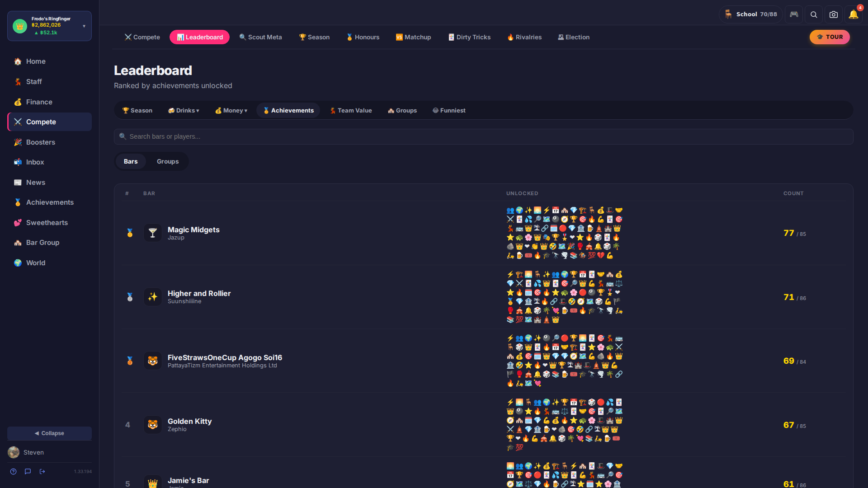Screen dimensions: 868x488
Task: Rank by Groups filter
Action: coord(402,110)
